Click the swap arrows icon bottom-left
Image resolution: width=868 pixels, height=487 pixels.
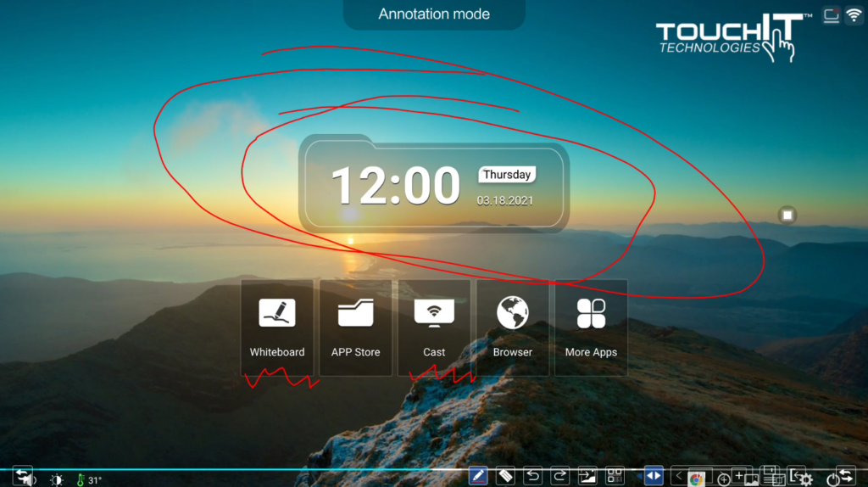click(x=23, y=477)
